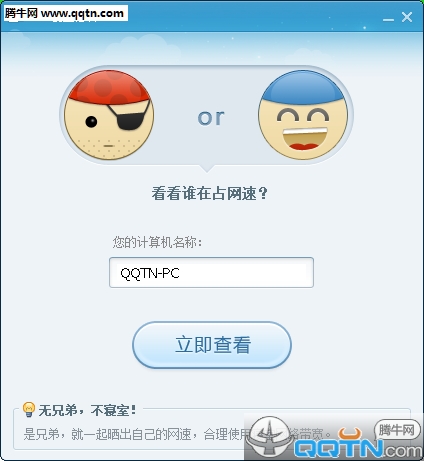This screenshot has height=461, width=424.
Task: Click the empty blue title bar area
Action: [253, 16]
